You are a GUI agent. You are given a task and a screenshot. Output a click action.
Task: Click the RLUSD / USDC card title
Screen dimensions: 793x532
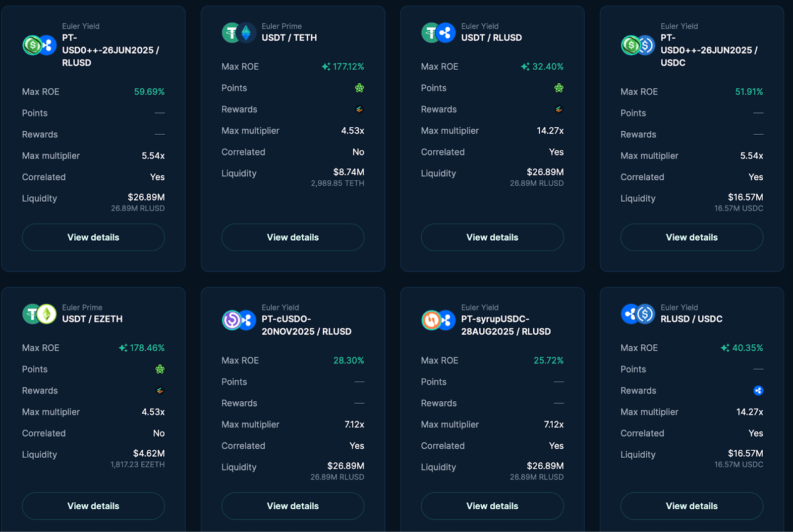[x=691, y=319]
